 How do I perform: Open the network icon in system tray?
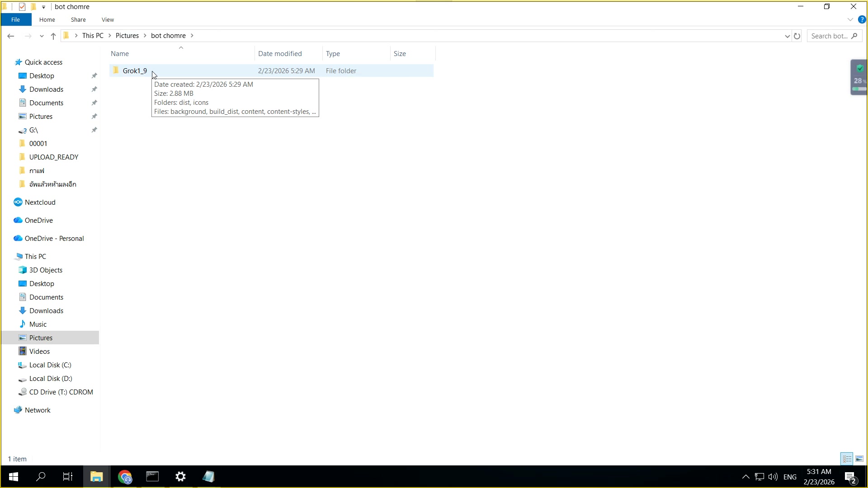coord(759,476)
